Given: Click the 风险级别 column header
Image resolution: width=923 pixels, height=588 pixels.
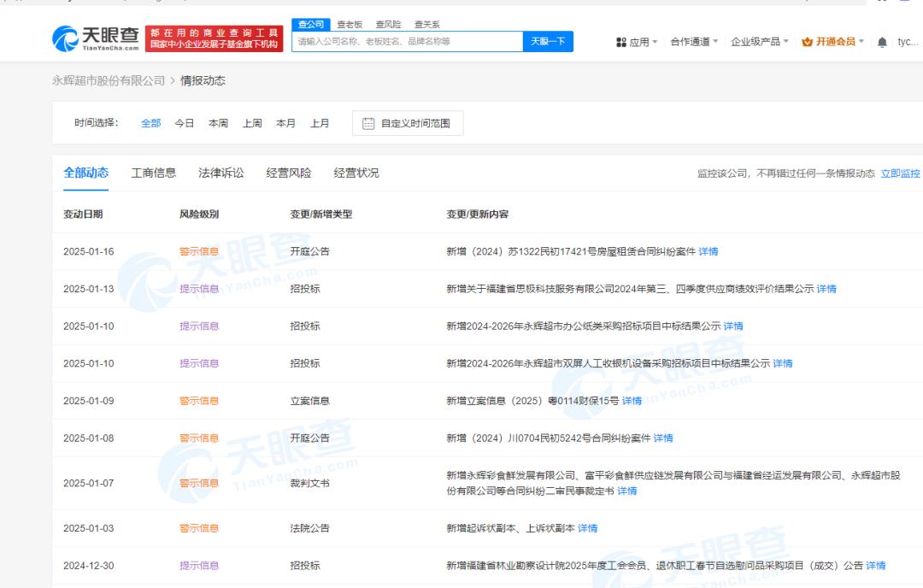Looking at the screenshot, I should point(199,215).
